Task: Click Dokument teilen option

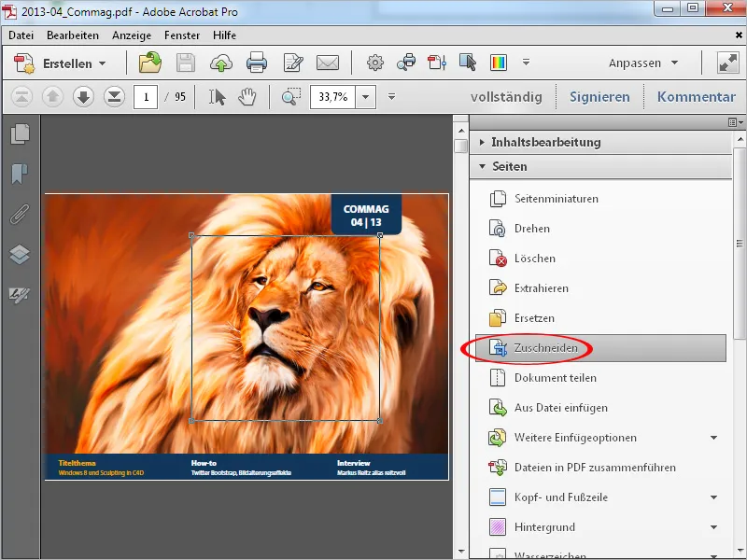Action: (x=543, y=378)
